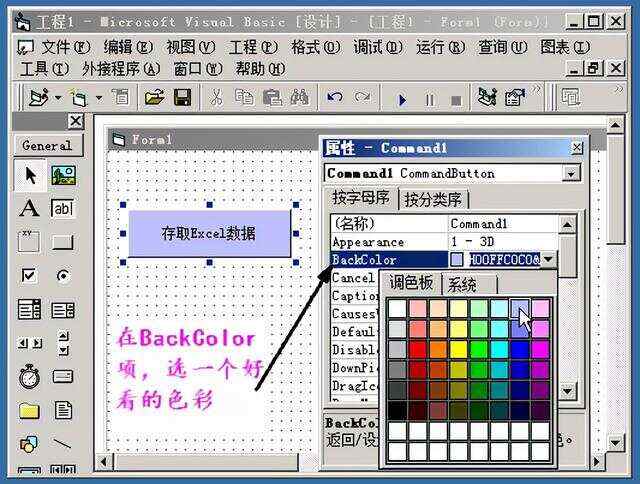The image size is (640, 484).
Task: Switch to 按字母序 tab
Action: 361,198
